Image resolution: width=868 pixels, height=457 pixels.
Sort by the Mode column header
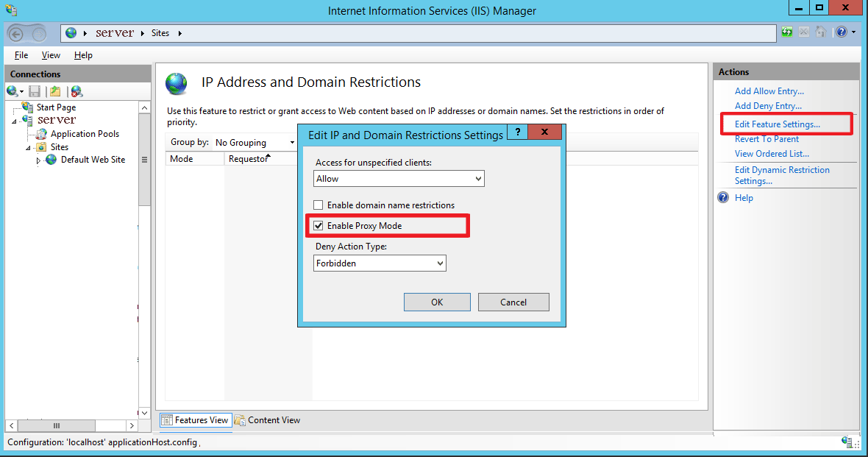coord(195,159)
